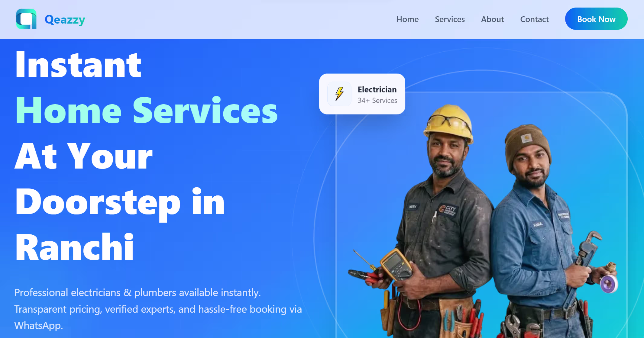Screen dimensions: 644x338
Task: Click the 'Professional electricians & plumbers' paragraph
Action: [158, 309]
